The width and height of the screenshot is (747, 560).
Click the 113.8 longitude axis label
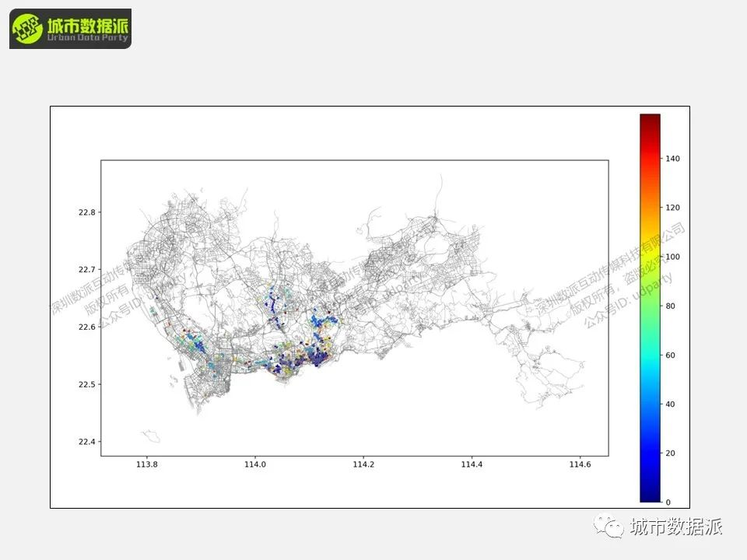pos(147,464)
